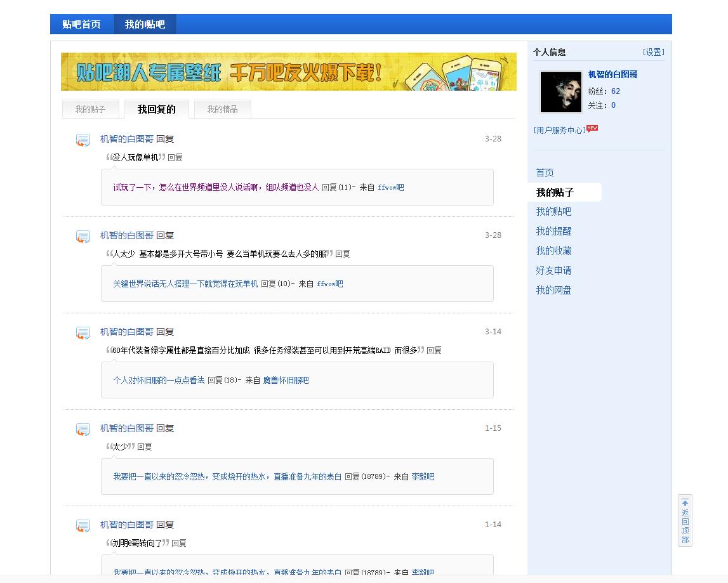Viewport: 728px width, 583px height.
Task: Open 贴吧首页 in the top navigation
Action: point(81,24)
